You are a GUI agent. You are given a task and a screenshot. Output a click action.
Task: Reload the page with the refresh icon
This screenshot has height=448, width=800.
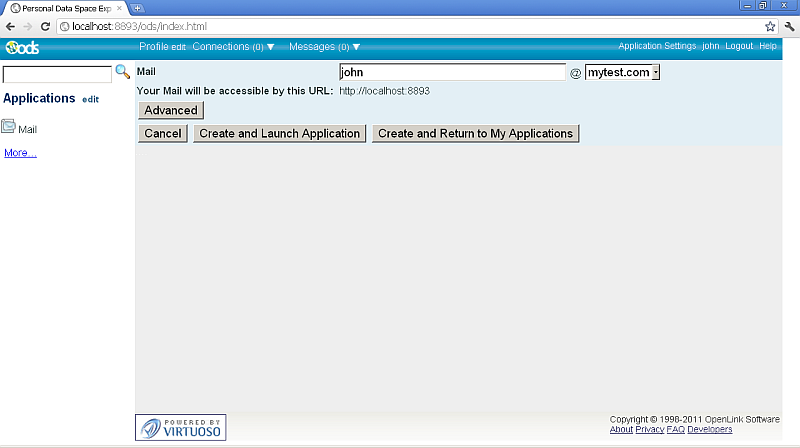45,26
